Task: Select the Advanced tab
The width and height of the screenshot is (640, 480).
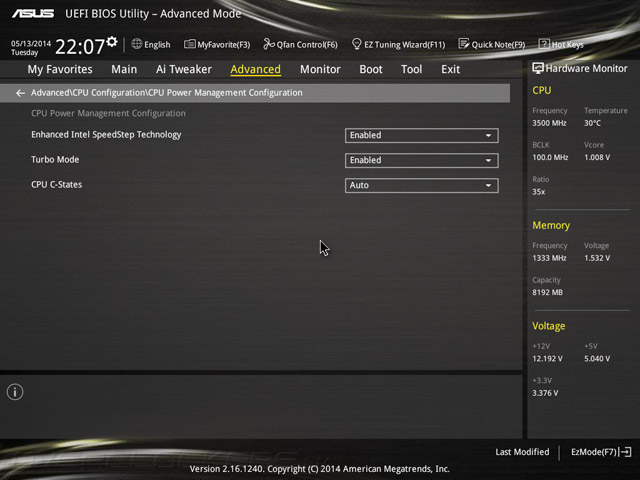Action: click(256, 69)
